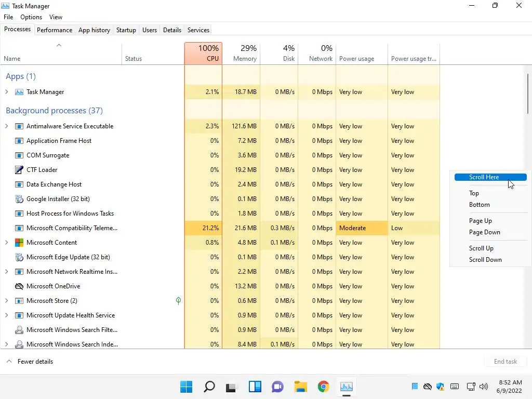Click the Microsoft Windows Search Filter icon
This screenshot has height=399, width=532.
pos(19,330)
